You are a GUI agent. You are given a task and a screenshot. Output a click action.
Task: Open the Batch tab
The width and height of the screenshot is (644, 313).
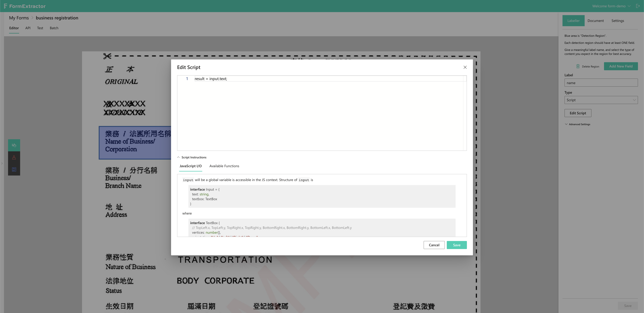click(54, 28)
